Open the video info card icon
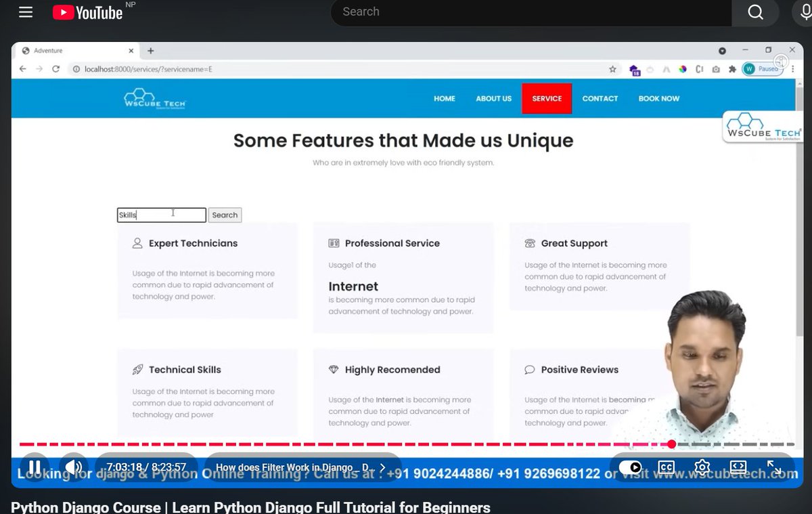The width and height of the screenshot is (812, 514). (x=780, y=62)
